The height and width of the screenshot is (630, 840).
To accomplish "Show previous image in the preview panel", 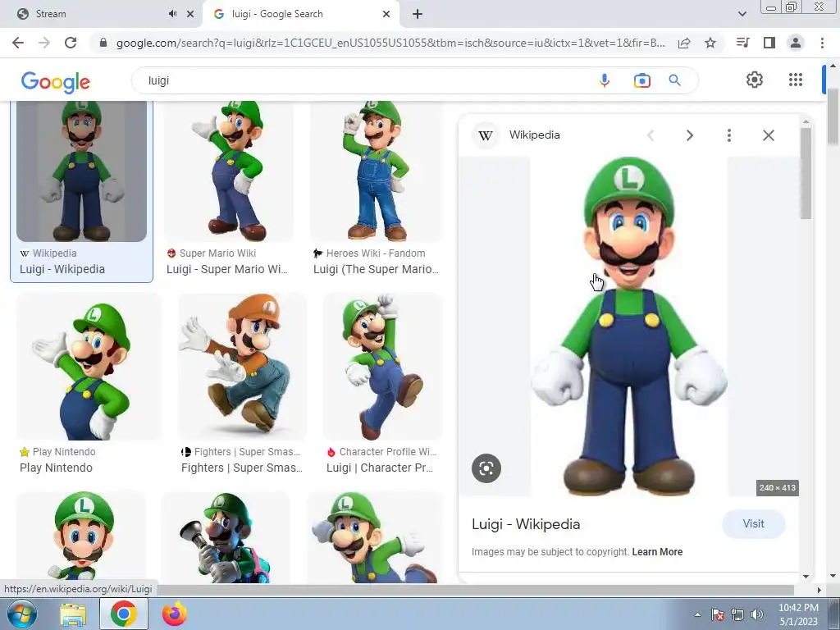I will [x=651, y=135].
